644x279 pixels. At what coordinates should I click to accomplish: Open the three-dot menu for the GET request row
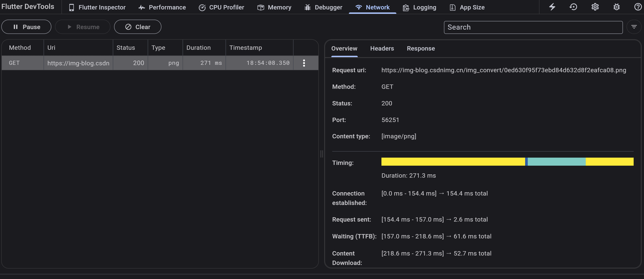(x=304, y=63)
